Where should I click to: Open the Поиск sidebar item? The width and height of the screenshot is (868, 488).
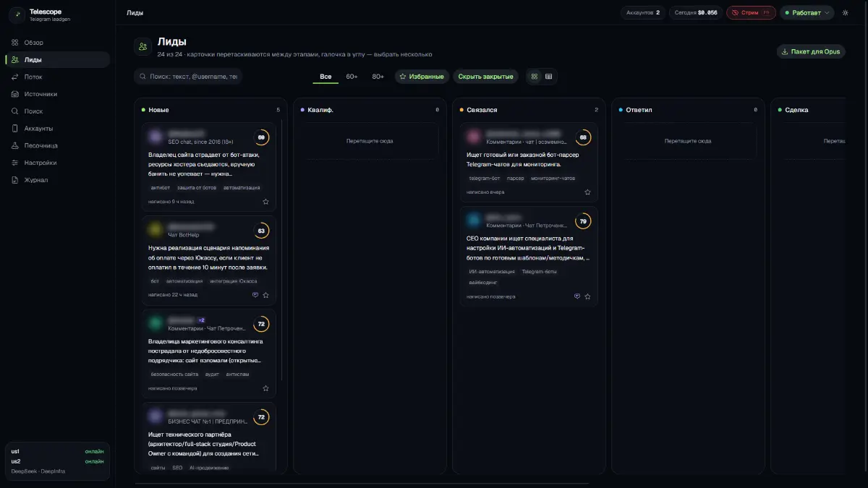pyautogui.click(x=58, y=111)
